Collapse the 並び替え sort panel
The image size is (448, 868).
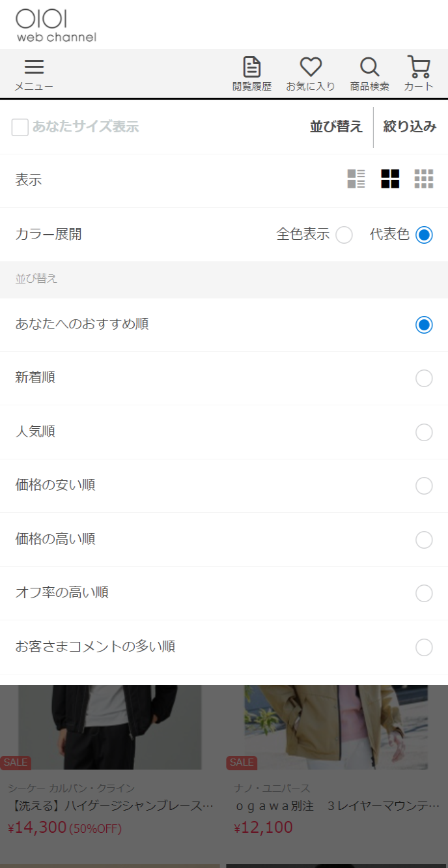(x=336, y=126)
